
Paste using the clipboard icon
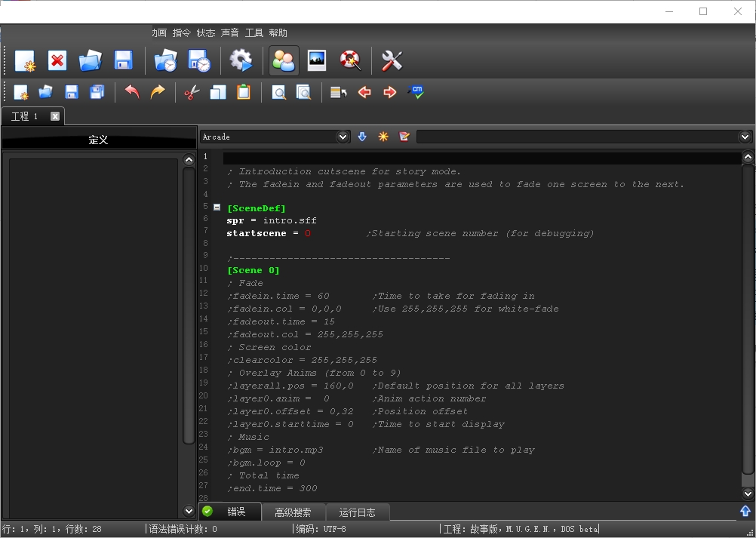243,92
